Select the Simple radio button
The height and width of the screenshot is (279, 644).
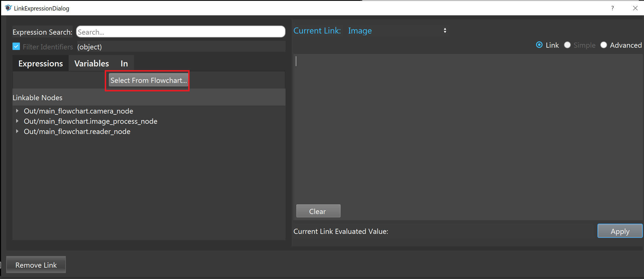567,45
